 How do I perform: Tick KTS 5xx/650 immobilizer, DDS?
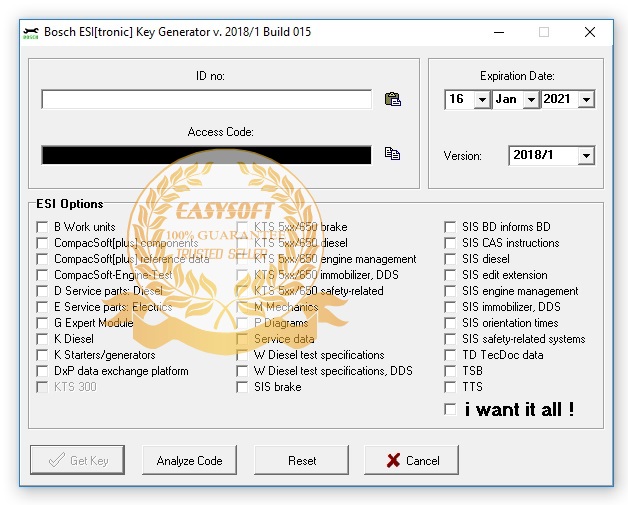(x=242, y=275)
